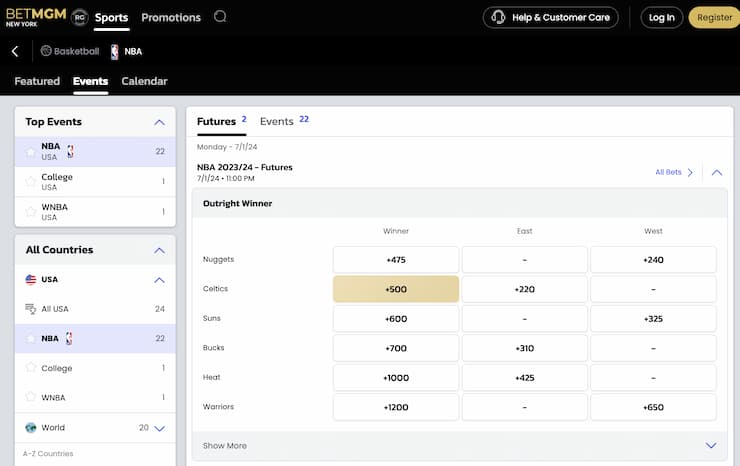Open the RG responsible gaming badge
Screen dimensions: 740x466
tap(80, 18)
